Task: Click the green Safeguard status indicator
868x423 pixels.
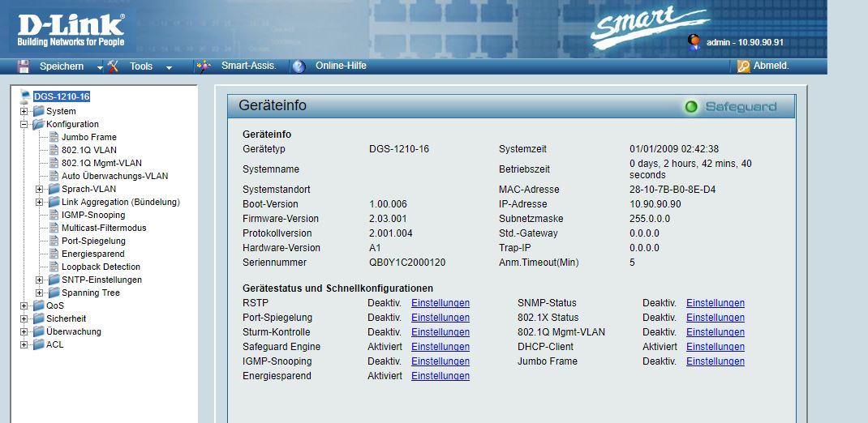Action: click(x=691, y=107)
